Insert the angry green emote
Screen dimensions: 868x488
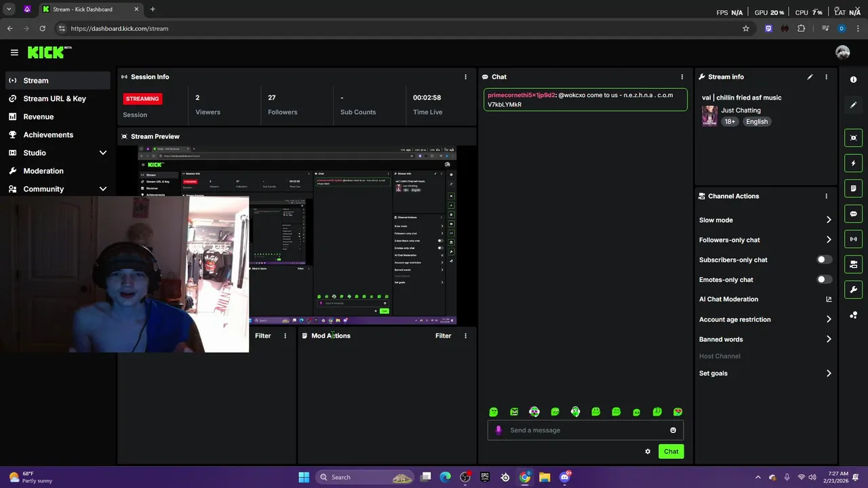[x=514, y=411]
